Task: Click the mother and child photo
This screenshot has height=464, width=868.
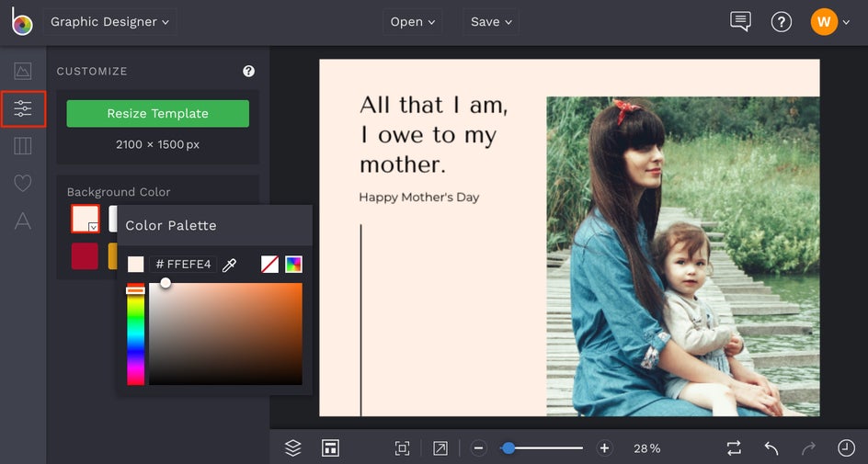Action: coord(683,256)
